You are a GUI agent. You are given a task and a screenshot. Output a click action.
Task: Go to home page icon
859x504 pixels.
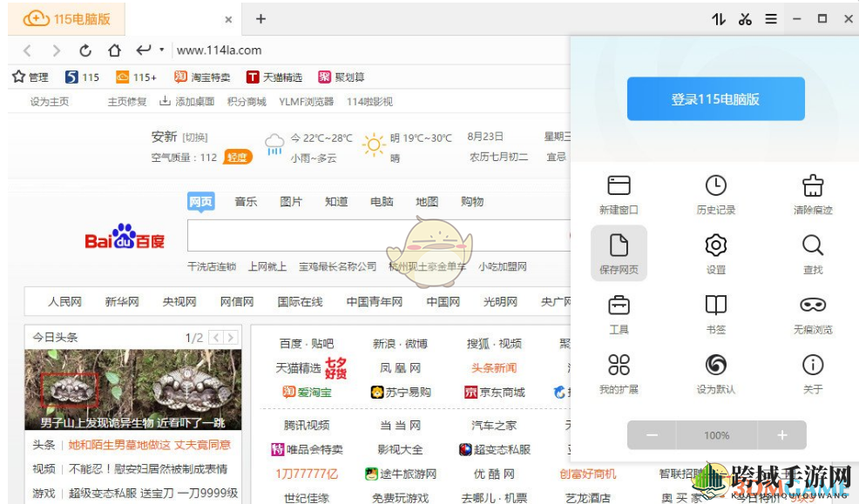pos(114,50)
